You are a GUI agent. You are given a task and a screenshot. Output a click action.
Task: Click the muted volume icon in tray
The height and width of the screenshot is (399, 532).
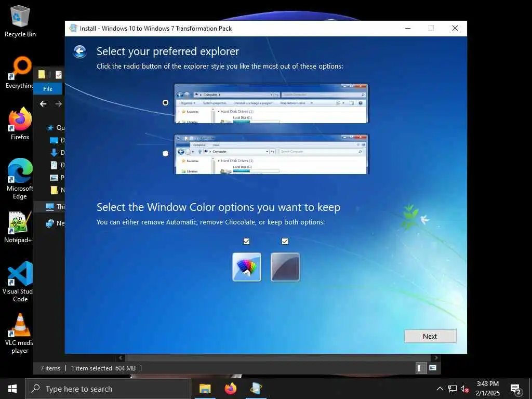pyautogui.click(x=464, y=389)
